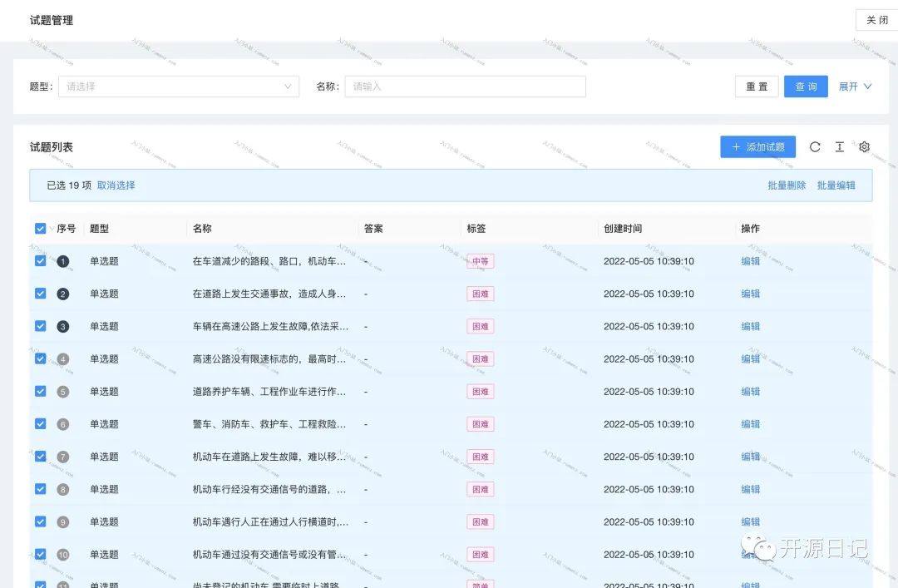The width and height of the screenshot is (898, 588).
Task: Click the 标签 column header
Action: [x=476, y=229]
